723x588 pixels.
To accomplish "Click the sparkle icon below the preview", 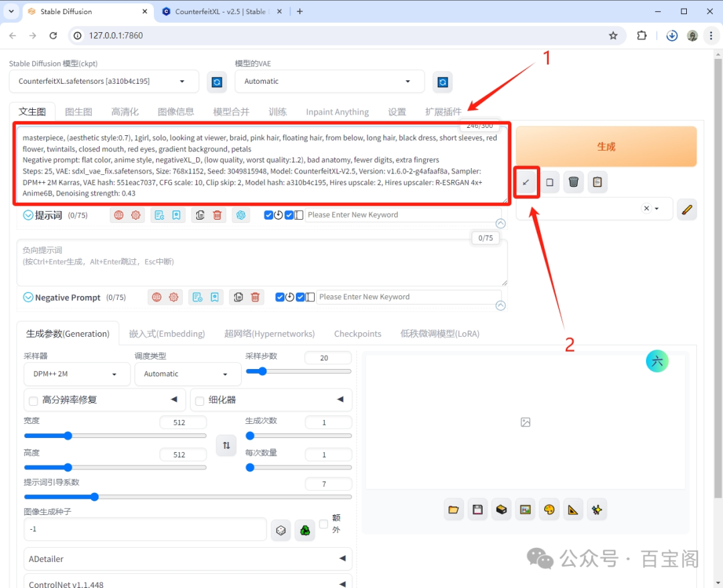I will (x=597, y=510).
